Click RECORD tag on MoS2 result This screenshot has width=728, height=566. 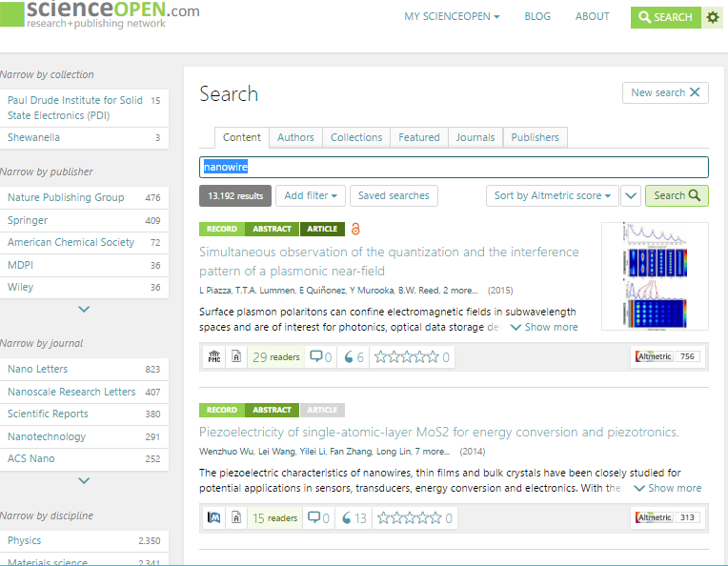221,410
